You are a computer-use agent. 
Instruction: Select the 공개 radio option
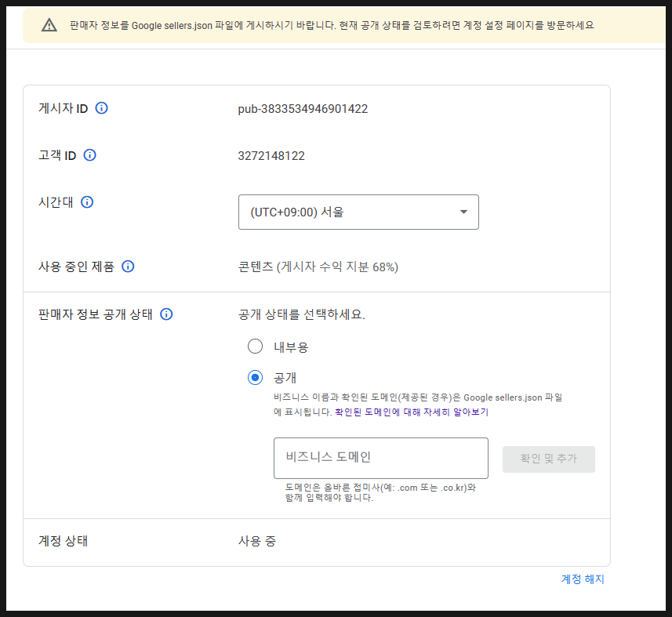coord(255,377)
